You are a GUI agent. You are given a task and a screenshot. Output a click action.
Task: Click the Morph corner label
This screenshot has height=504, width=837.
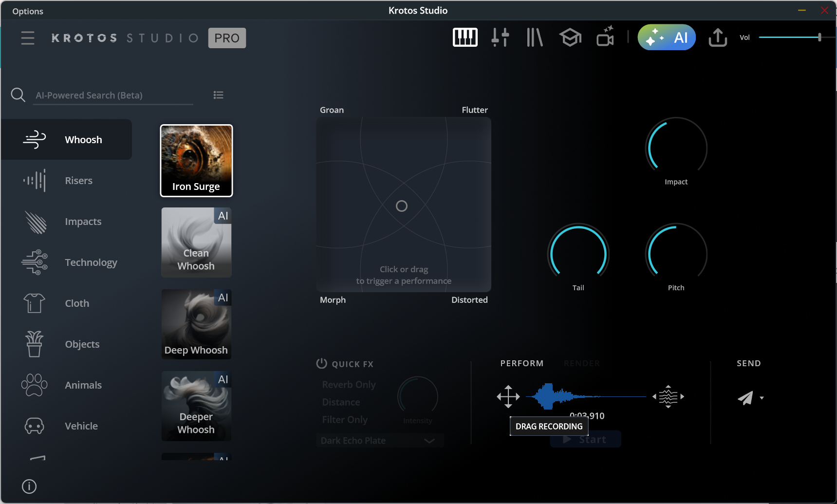click(333, 300)
